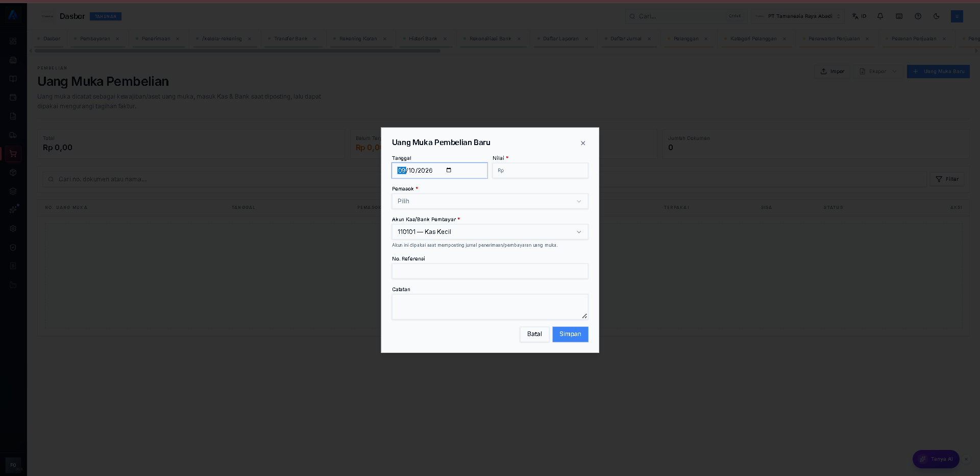
Task: Open the report document icon in sidebar
Action: (x=13, y=116)
